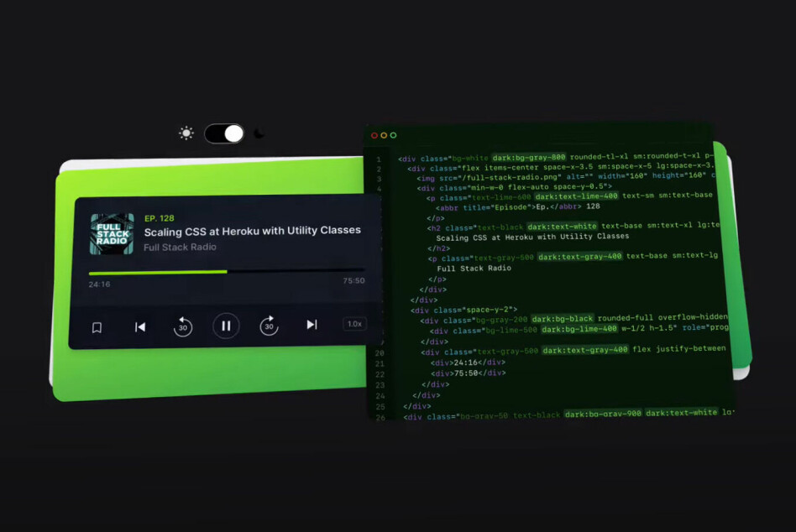Change the 1.0x playback speed
The width and height of the screenshot is (796, 532).
pos(354,324)
